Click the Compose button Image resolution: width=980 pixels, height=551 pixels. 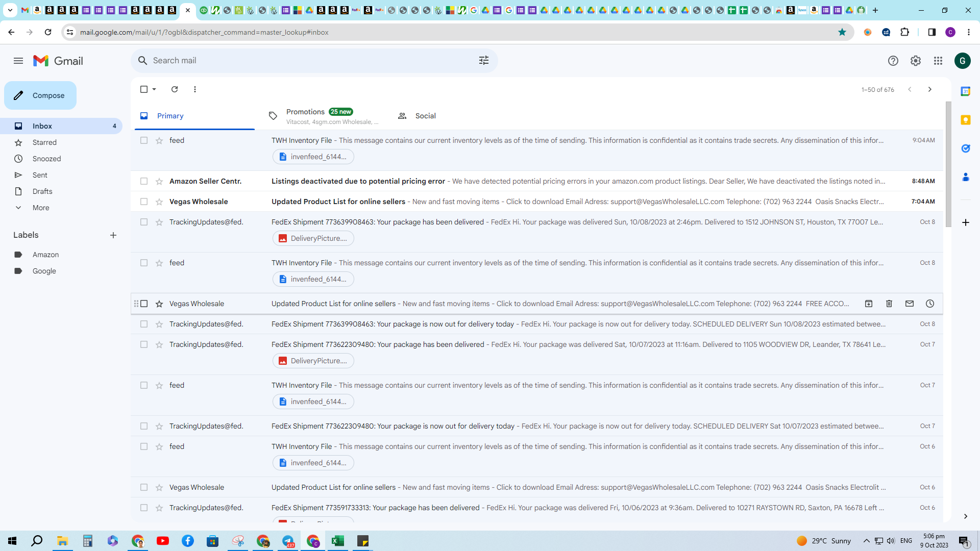click(40, 95)
